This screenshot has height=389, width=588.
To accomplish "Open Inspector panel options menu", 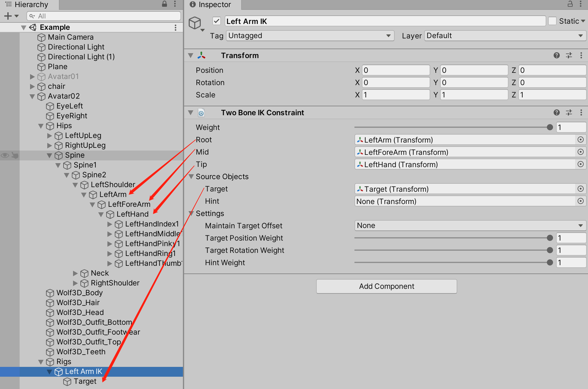I will 581,4.
